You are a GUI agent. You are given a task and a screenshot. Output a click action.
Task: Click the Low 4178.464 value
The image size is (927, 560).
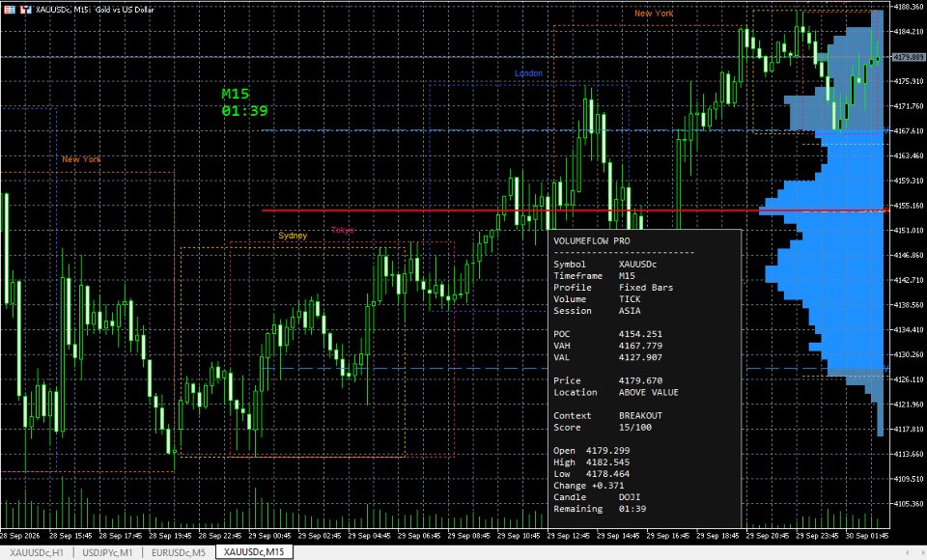point(607,474)
